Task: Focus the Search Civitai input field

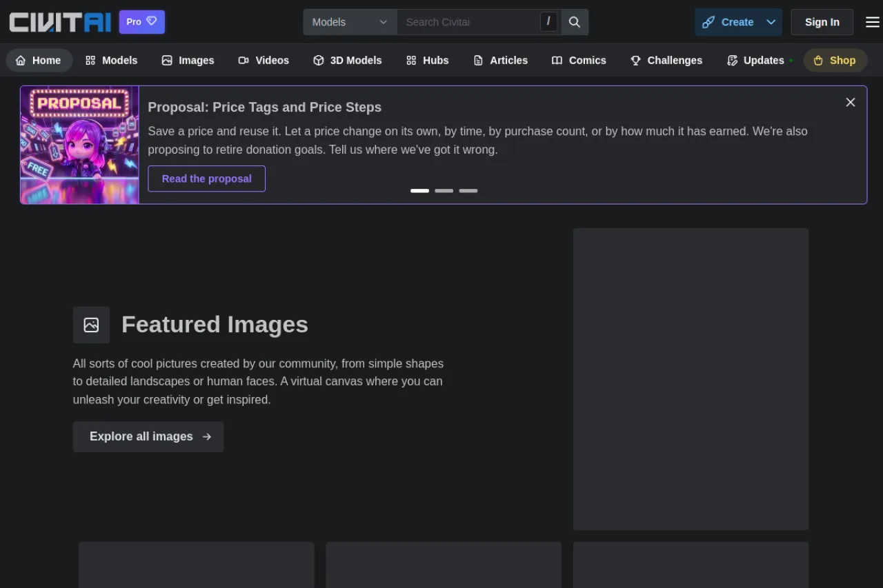Action: [x=468, y=22]
